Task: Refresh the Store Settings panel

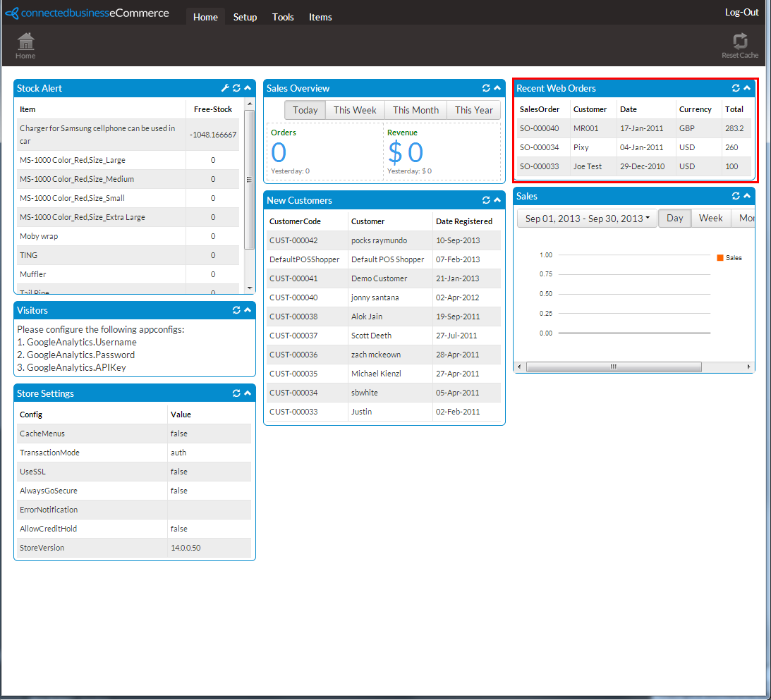Action: [236, 393]
